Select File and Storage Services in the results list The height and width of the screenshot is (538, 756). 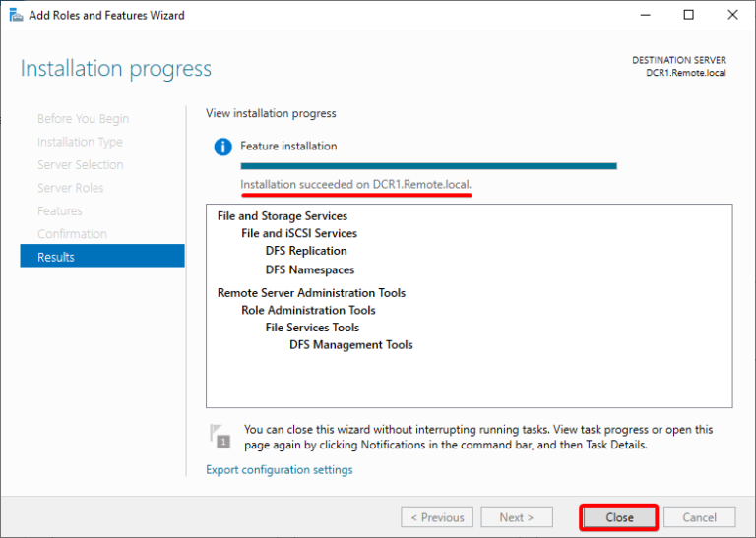point(282,216)
